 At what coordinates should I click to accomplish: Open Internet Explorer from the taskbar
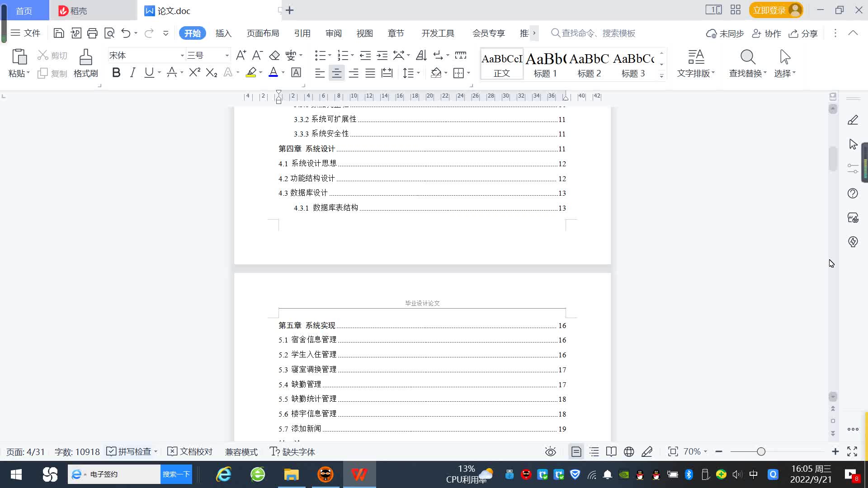[x=224, y=474]
